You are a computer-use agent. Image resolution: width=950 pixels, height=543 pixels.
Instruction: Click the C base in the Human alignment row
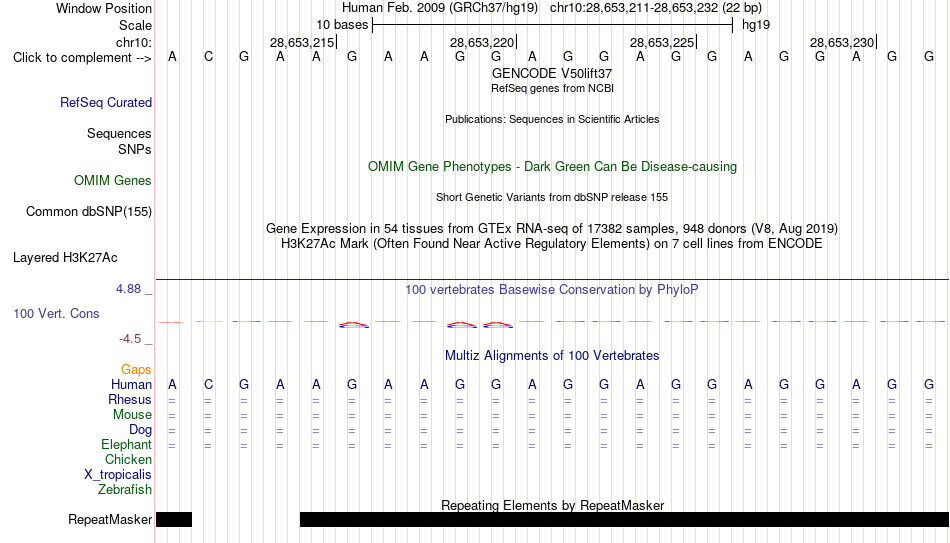pos(208,385)
